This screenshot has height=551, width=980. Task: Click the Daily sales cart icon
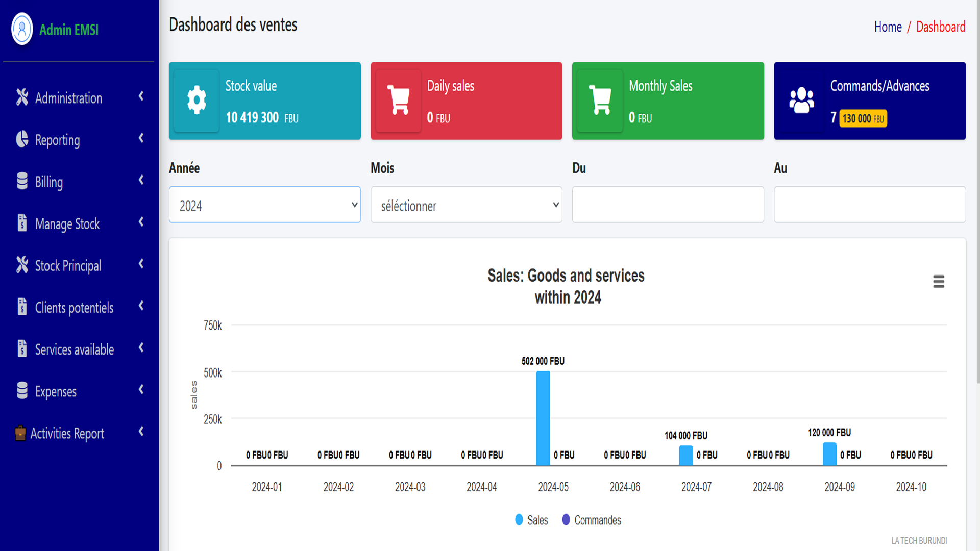point(398,100)
